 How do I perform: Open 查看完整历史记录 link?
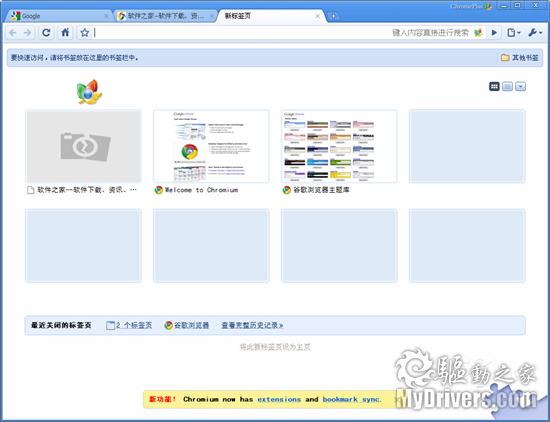tap(252, 325)
